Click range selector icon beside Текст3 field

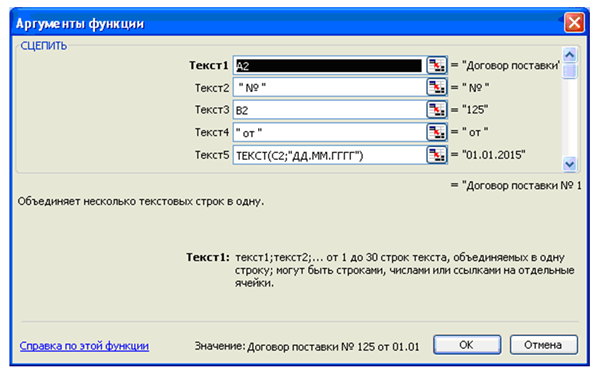(x=437, y=110)
